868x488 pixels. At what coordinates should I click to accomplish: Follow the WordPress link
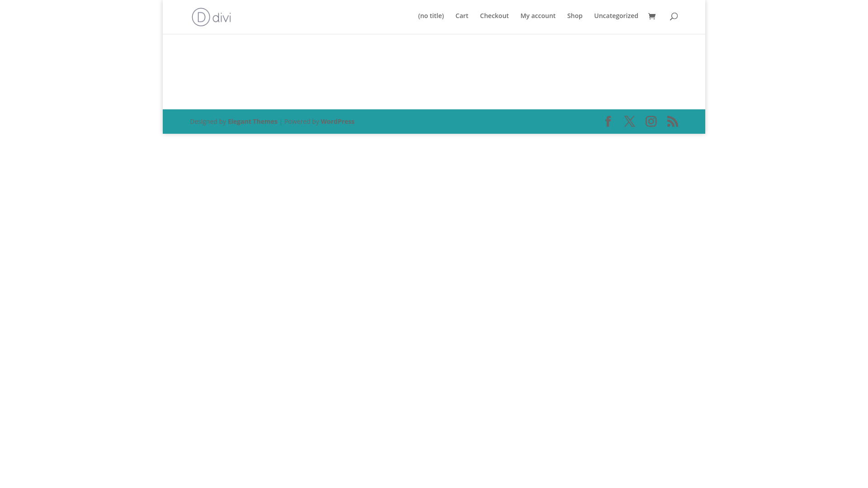(337, 121)
